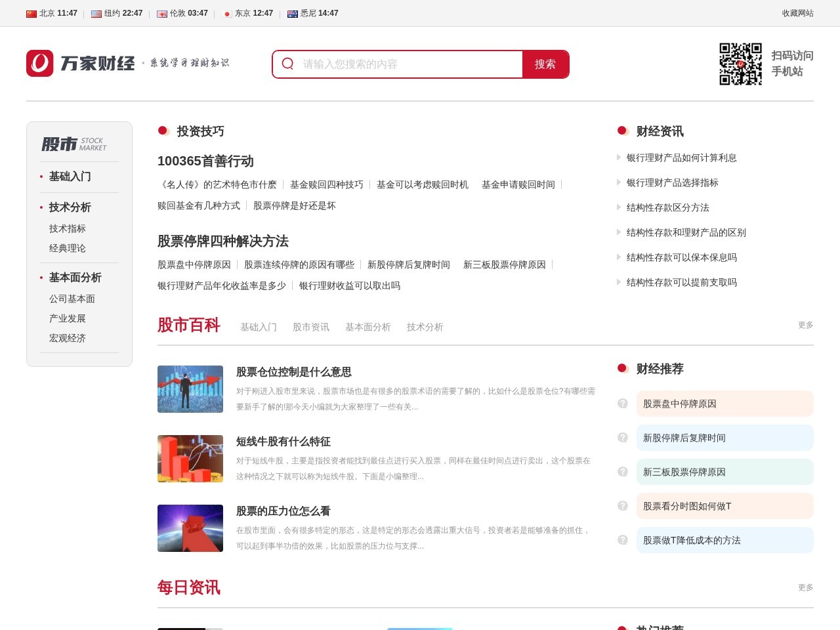Select 公司基本面 sidebar item
This screenshot has width=840, height=630.
coord(72,299)
